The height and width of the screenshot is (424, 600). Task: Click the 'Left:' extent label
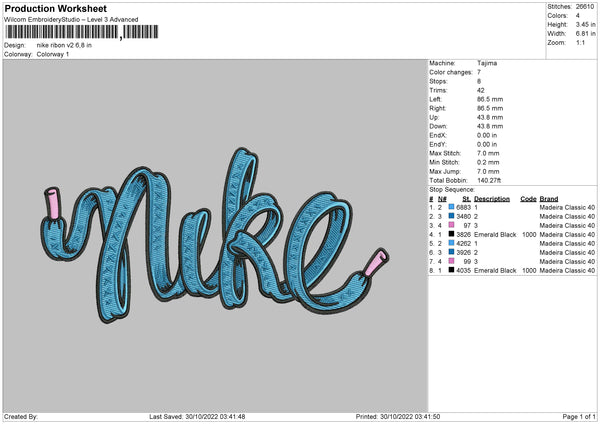(435, 99)
